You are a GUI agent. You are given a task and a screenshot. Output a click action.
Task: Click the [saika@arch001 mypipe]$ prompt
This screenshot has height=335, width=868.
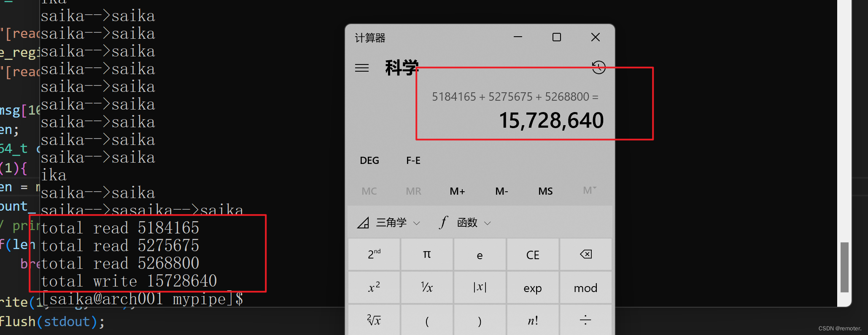[x=143, y=299]
